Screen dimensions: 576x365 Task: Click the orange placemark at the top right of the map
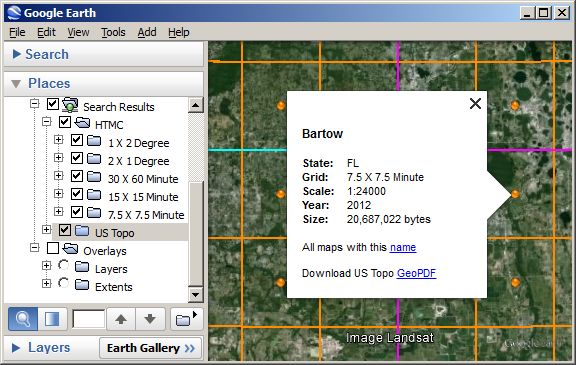click(x=515, y=106)
